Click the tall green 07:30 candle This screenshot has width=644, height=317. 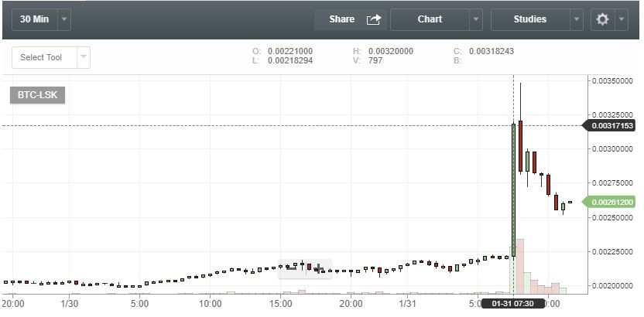click(513, 190)
